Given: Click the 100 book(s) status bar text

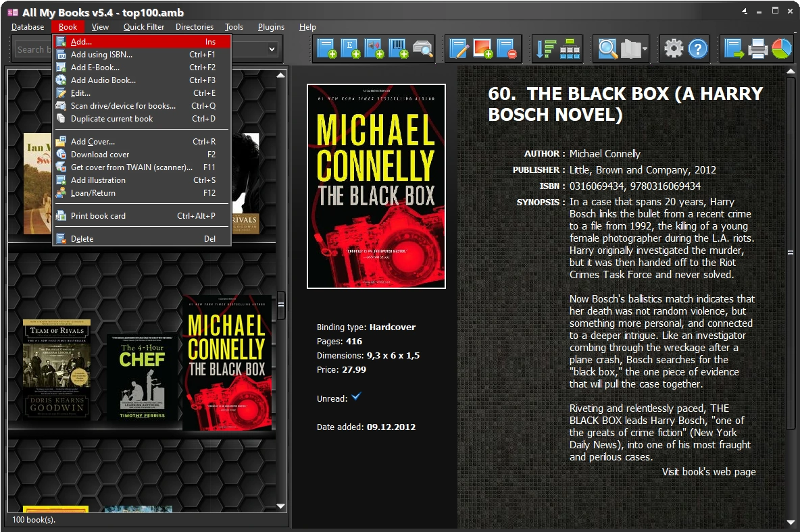Looking at the screenshot, I should (x=34, y=520).
